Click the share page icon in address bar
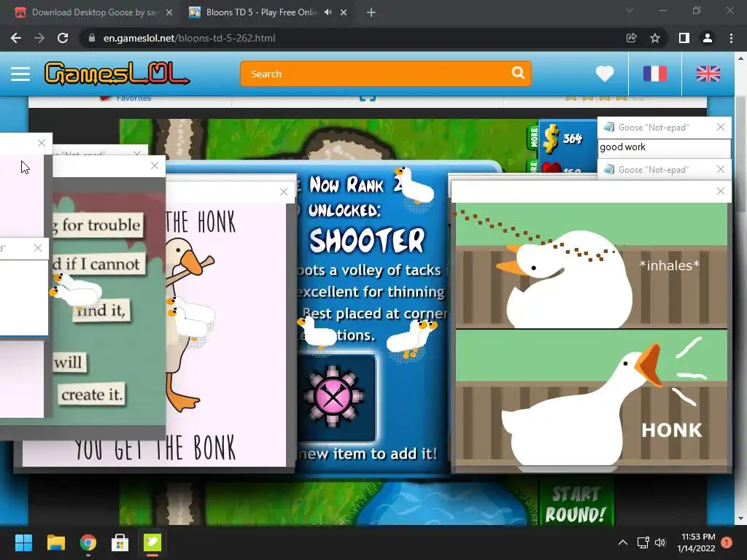The height and width of the screenshot is (560, 747). coord(631,38)
